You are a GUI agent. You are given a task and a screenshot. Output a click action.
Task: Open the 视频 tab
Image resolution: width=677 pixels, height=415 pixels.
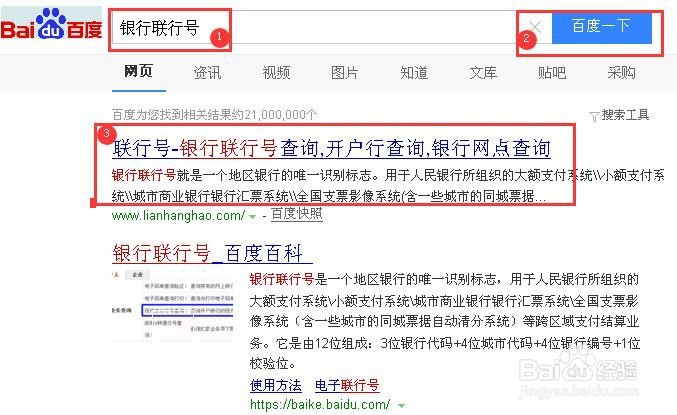tap(276, 73)
